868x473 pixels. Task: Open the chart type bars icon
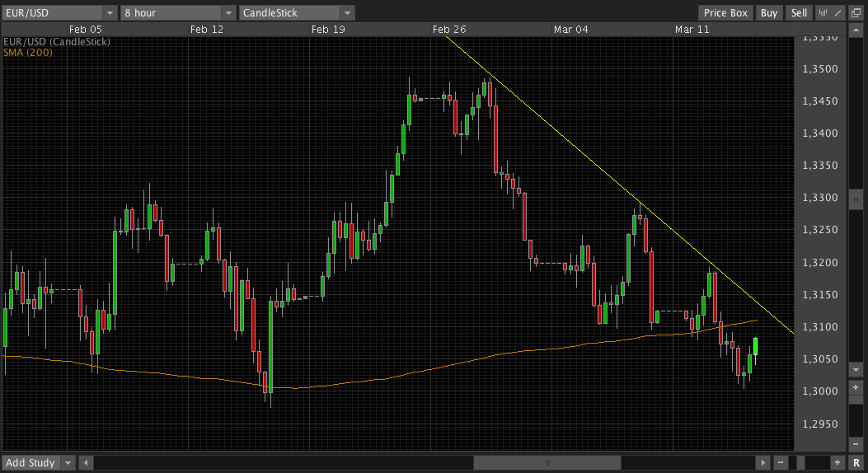tap(823, 12)
